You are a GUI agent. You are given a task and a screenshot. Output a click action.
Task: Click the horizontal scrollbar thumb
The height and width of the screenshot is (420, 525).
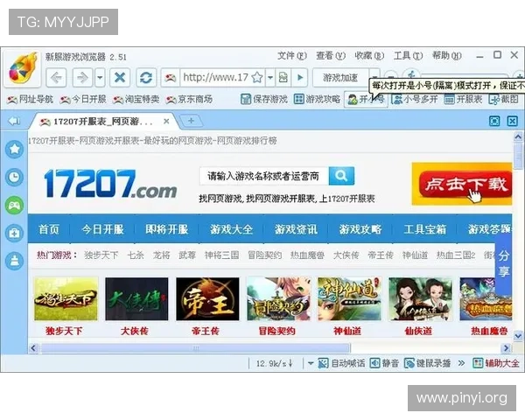[195, 348]
